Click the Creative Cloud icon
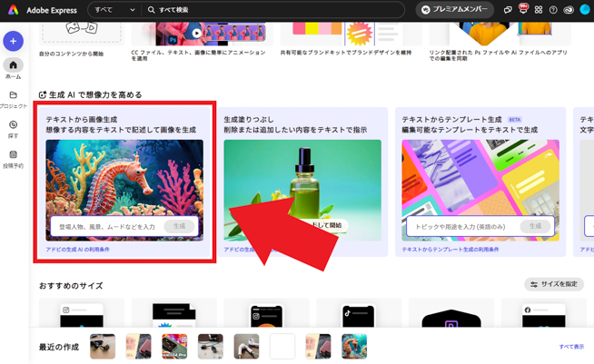This screenshot has height=364, width=594. pos(569,10)
